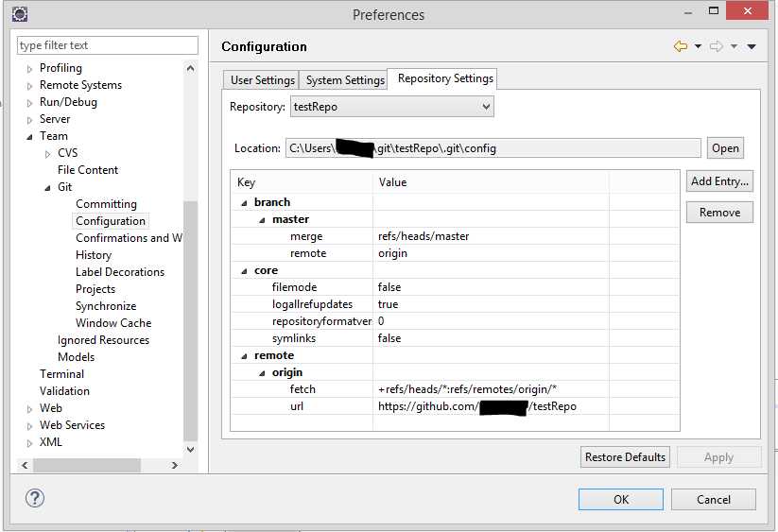Expand the Run/Debug node
Screen dimensions: 778x532
click(x=29, y=103)
